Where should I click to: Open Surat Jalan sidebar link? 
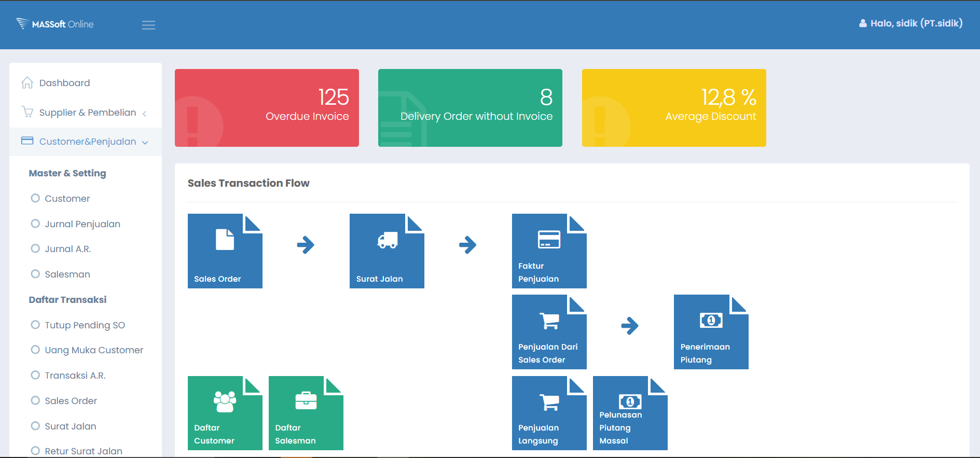click(x=71, y=426)
